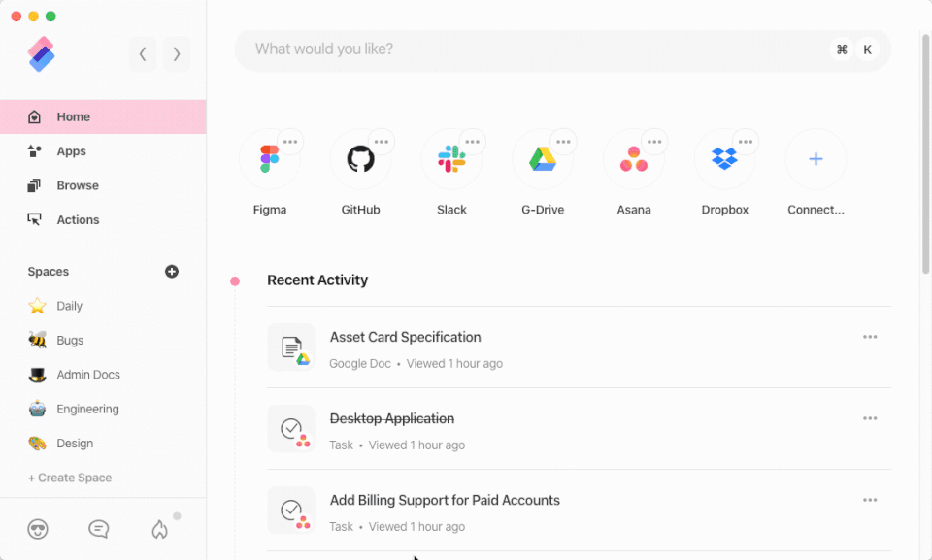932x560 pixels.
Task: Open the Dropbox app
Action: [x=724, y=159]
